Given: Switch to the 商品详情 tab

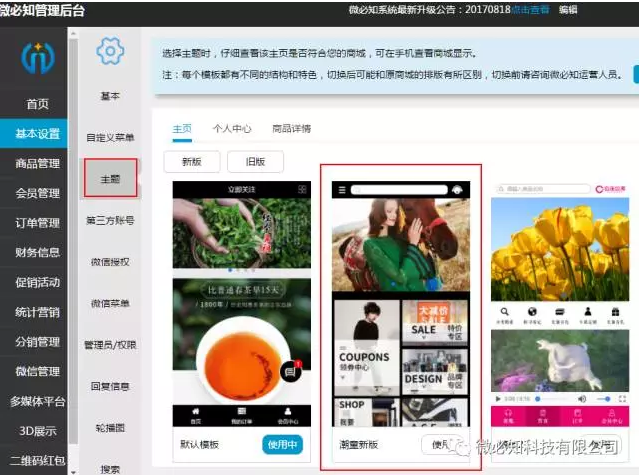Looking at the screenshot, I should point(291,129).
